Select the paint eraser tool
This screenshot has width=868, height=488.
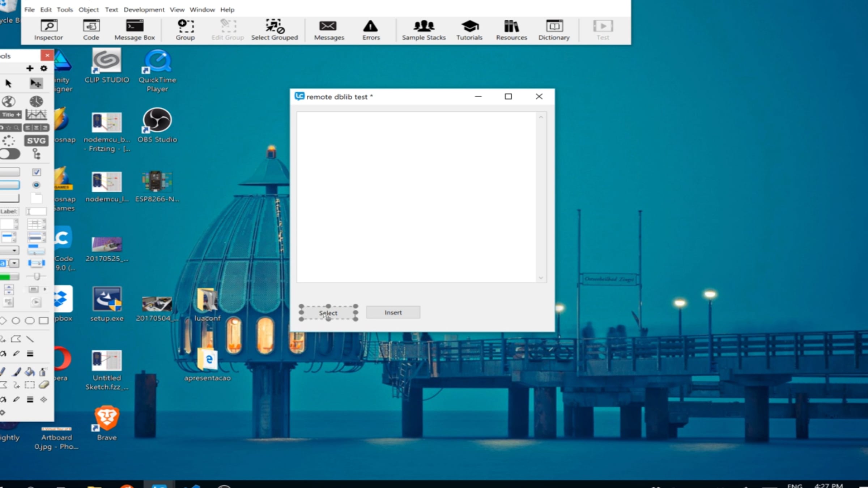tap(44, 385)
